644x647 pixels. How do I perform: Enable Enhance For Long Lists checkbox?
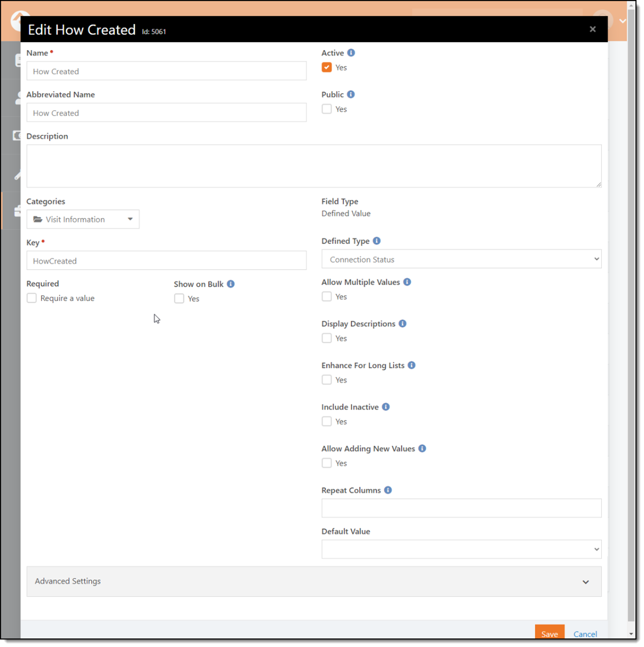(x=327, y=379)
